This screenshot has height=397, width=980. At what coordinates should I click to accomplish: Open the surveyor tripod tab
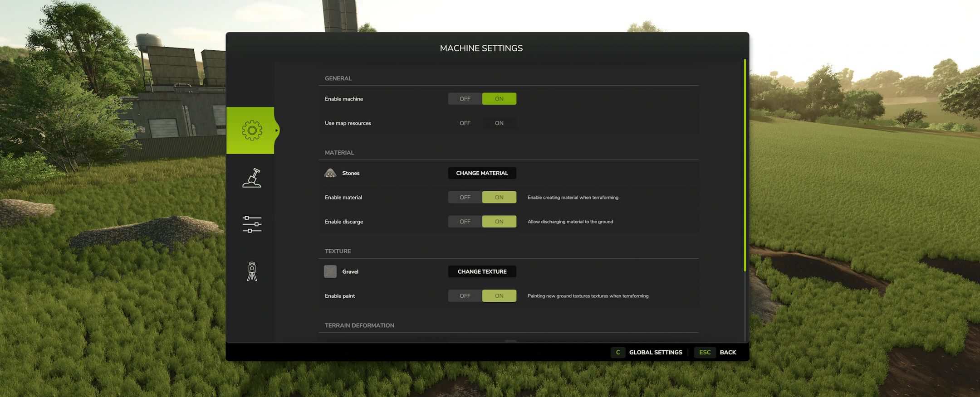(251, 271)
